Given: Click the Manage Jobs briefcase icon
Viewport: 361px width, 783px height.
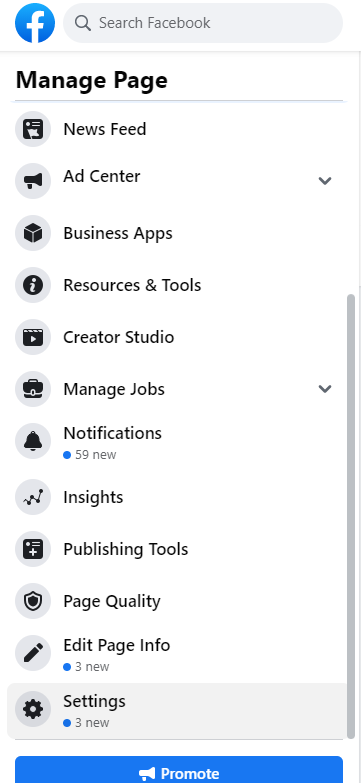Looking at the screenshot, I should click(x=33, y=389).
